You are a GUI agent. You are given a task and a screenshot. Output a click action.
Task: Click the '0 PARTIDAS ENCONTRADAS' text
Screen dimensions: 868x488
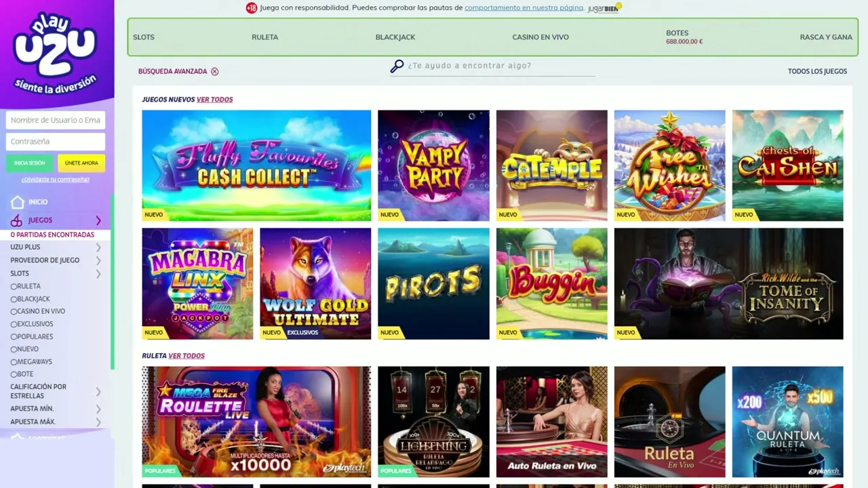tap(52, 235)
